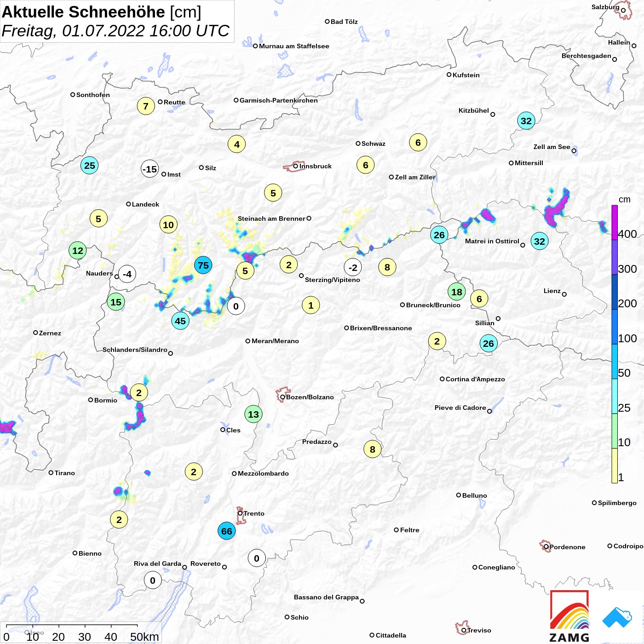The width and height of the screenshot is (644, 644).
Task: Pick the blue 100 cm legend color
Action: [615, 327]
